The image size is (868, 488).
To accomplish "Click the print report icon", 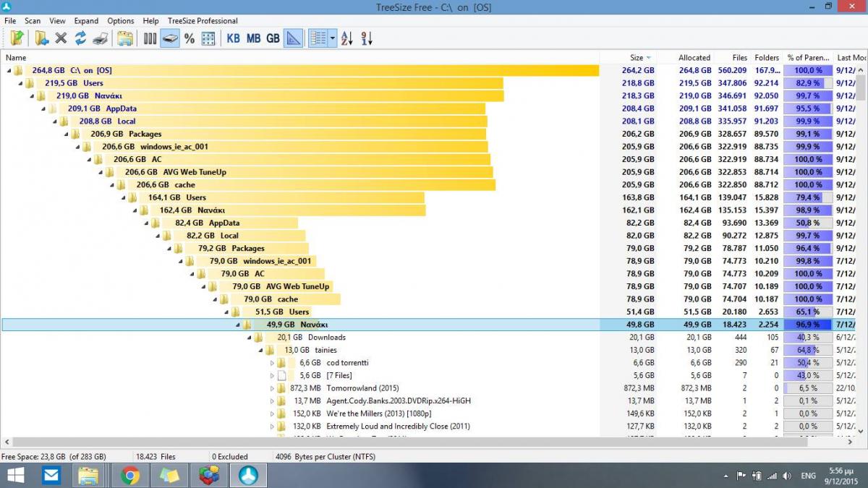I will 100,38.
